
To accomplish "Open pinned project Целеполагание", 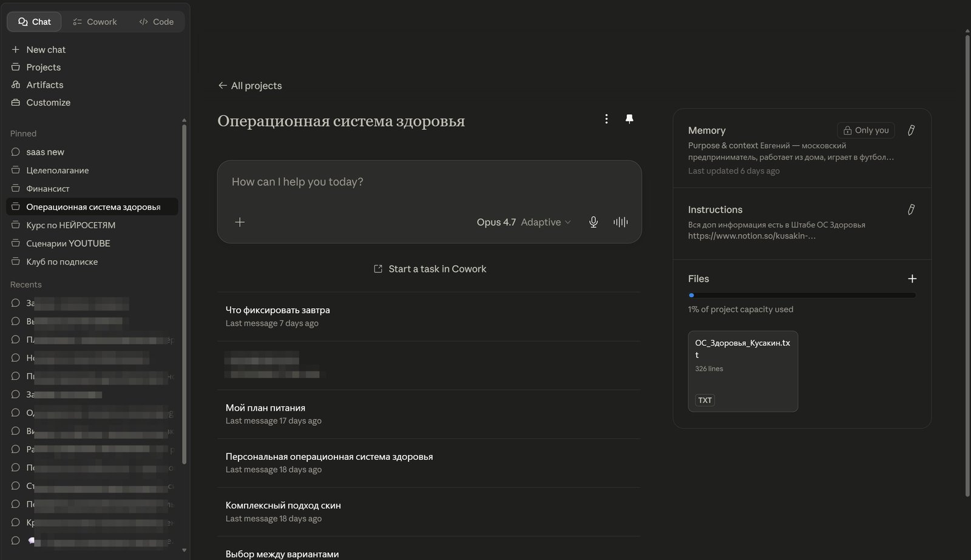I will (x=92, y=170).
